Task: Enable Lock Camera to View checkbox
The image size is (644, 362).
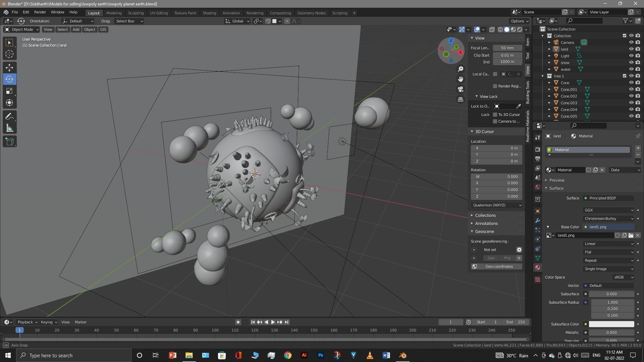Action: point(495,121)
